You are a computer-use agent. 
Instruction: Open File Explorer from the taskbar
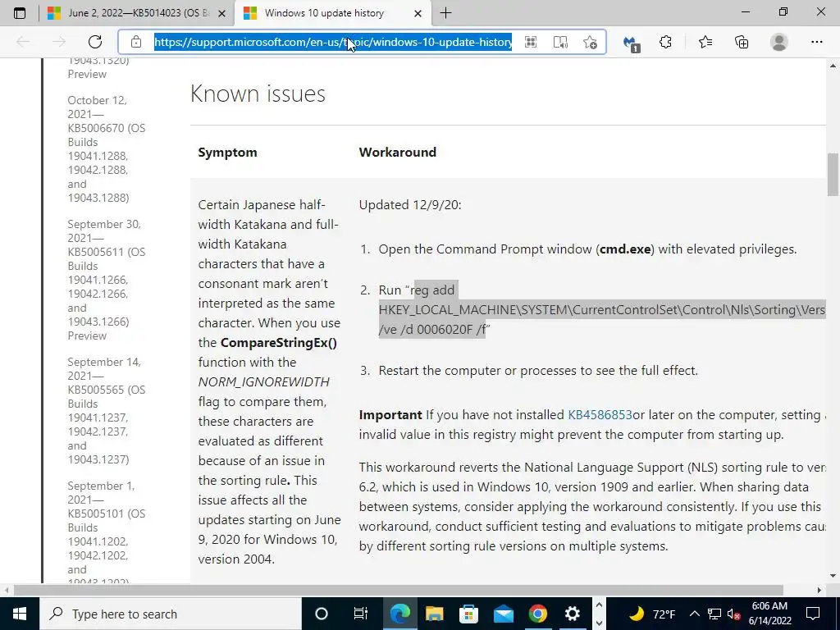[x=435, y=614]
